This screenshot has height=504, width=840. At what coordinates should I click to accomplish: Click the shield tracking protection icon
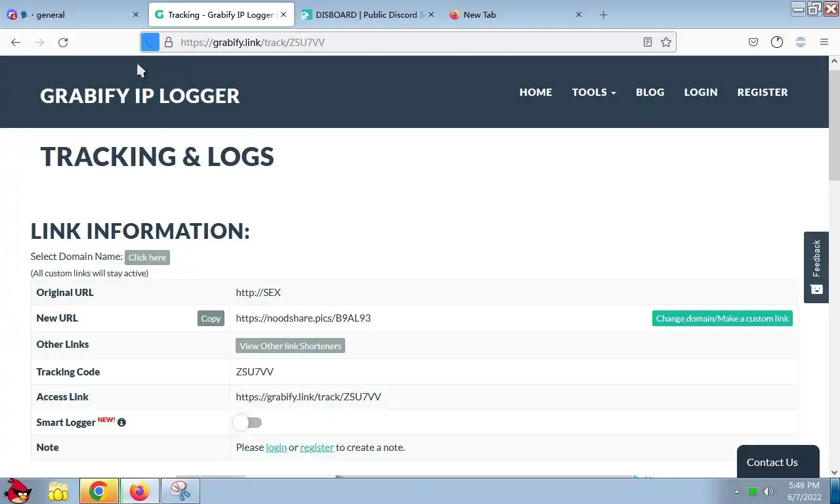150,42
